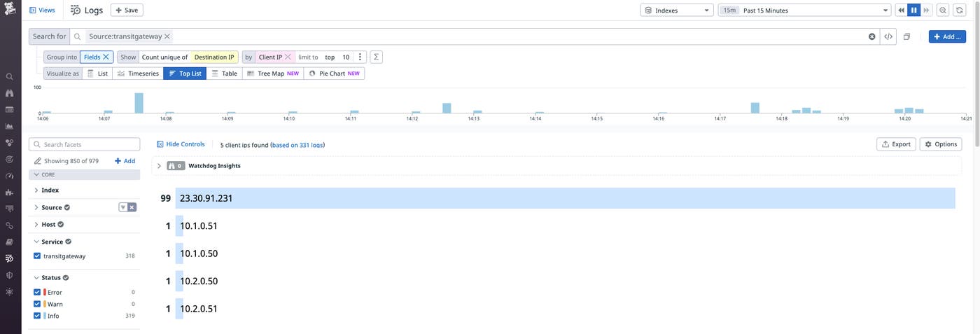
Task: Visualize as List
Action: click(x=97, y=74)
